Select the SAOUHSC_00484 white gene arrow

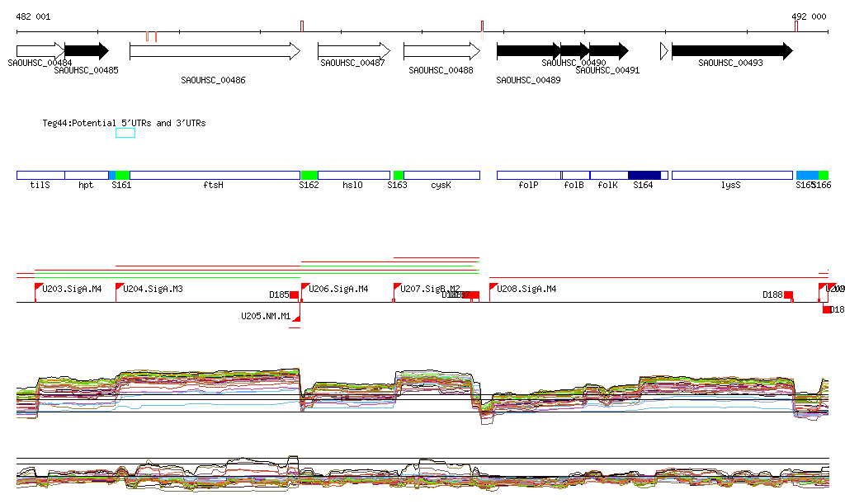[40, 51]
